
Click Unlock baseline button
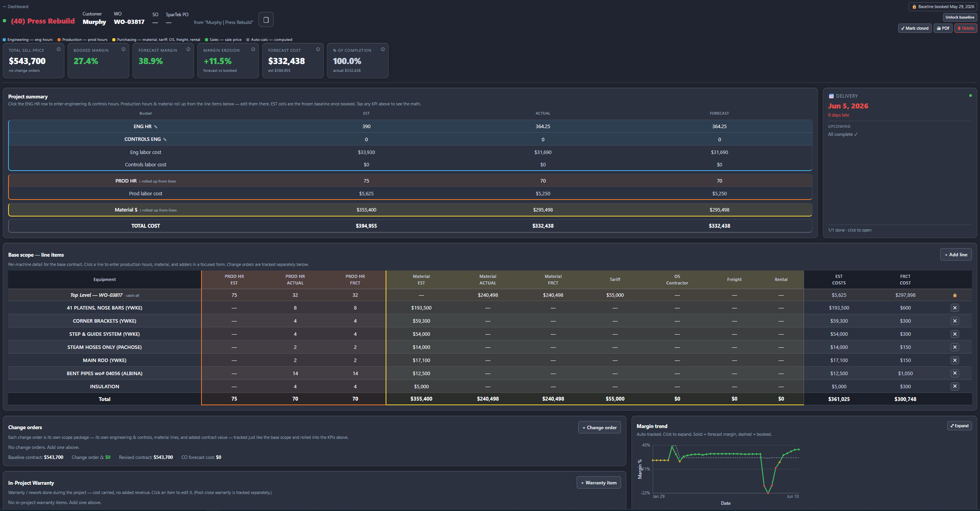(x=960, y=17)
